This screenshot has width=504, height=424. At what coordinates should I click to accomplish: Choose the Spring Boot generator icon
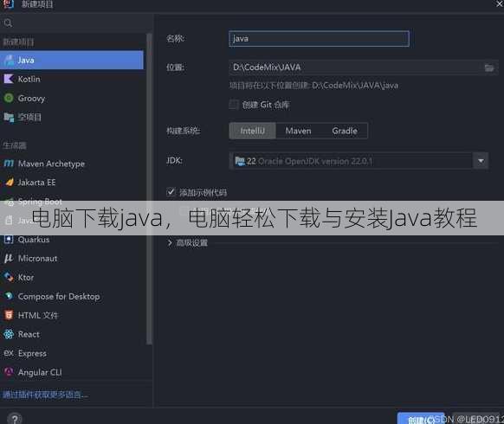[9, 202]
